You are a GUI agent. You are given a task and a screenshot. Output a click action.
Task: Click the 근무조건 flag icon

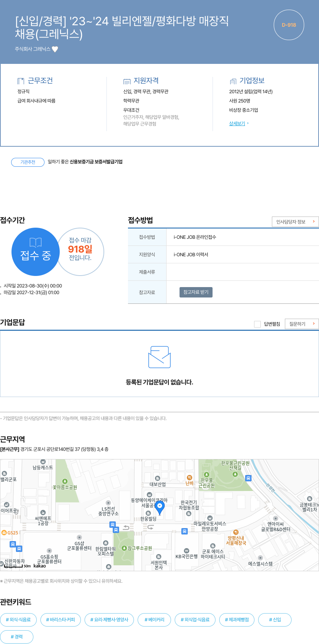(x=21, y=81)
